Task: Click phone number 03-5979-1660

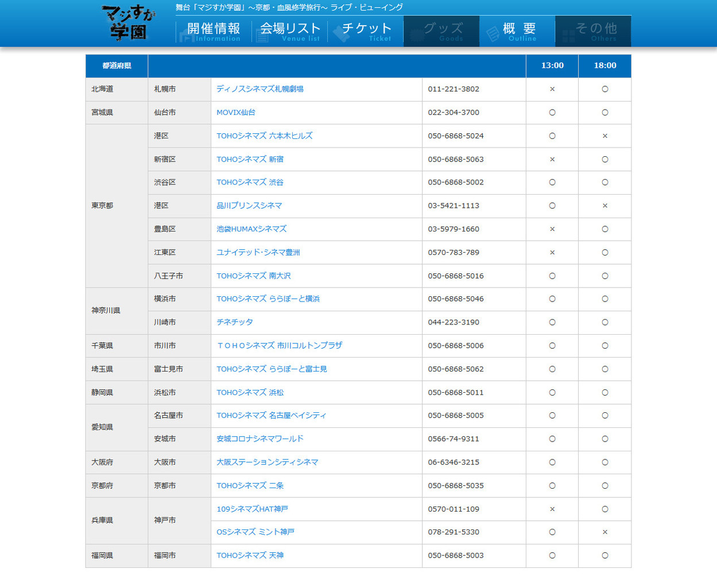Action: coord(454,229)
